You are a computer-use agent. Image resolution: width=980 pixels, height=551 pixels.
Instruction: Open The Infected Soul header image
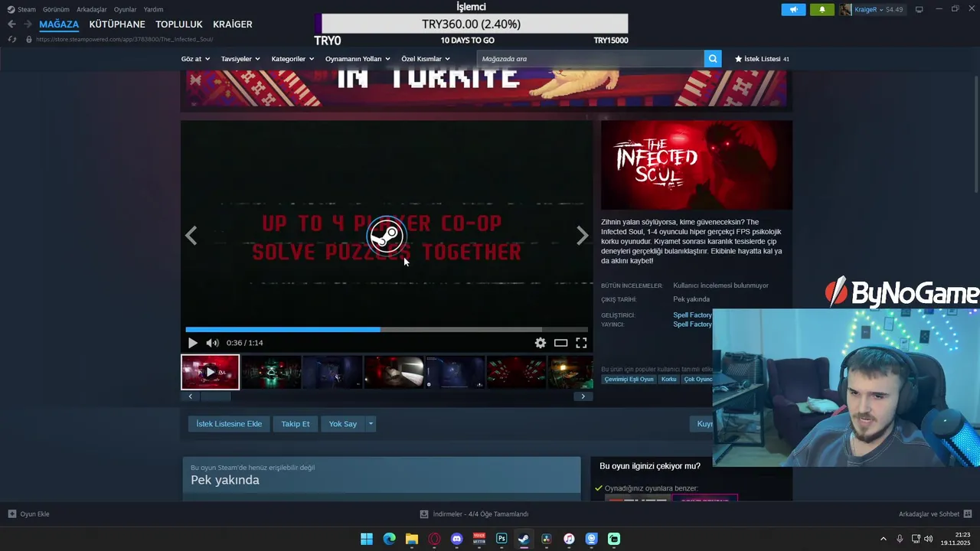697,165
